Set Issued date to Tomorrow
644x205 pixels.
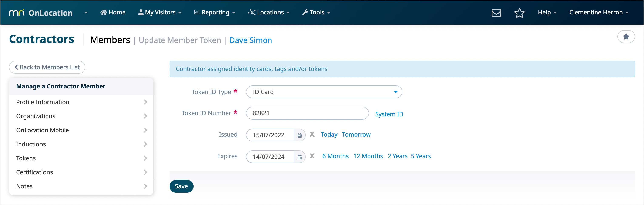coord(356,134)
